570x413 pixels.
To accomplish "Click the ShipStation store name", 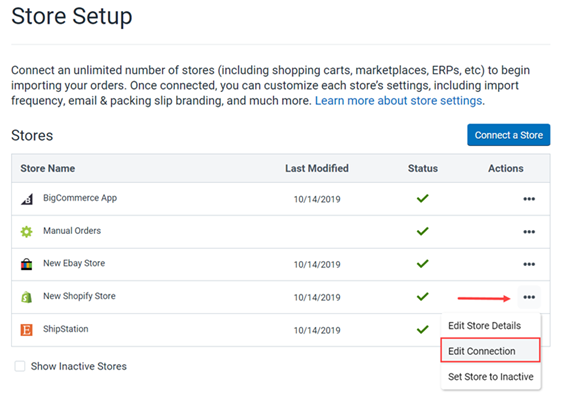I will pos(66,329).
